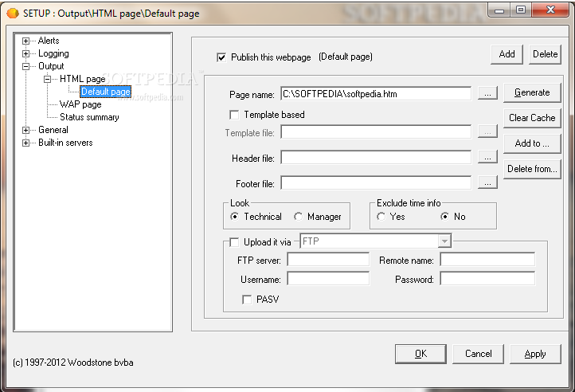Expand the General tree node
This screenshot has height=392, width=575.
tap(25, 131)
